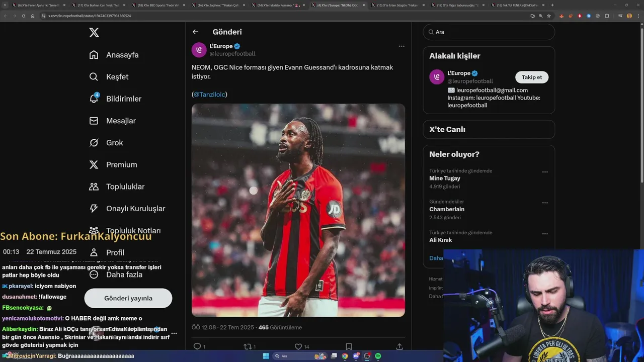
Task: Open Onaylı Kuruluşlar lightning icon
Action: point(94,209)
